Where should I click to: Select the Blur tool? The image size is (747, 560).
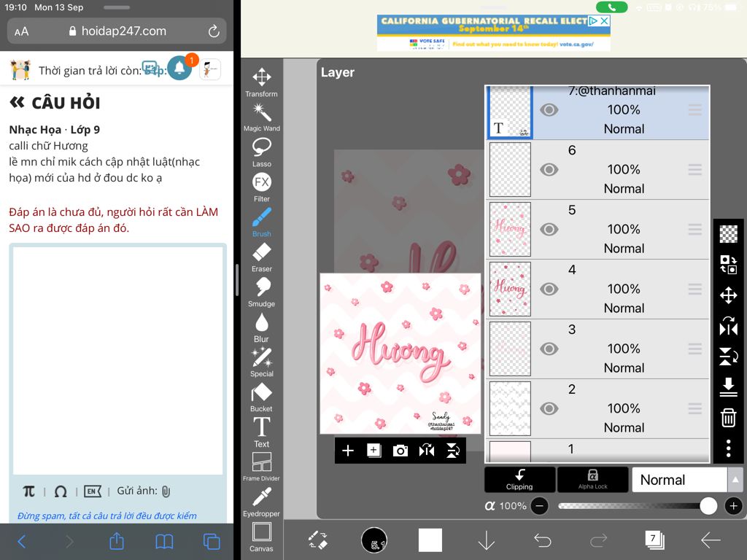click(x=262, y=327)
